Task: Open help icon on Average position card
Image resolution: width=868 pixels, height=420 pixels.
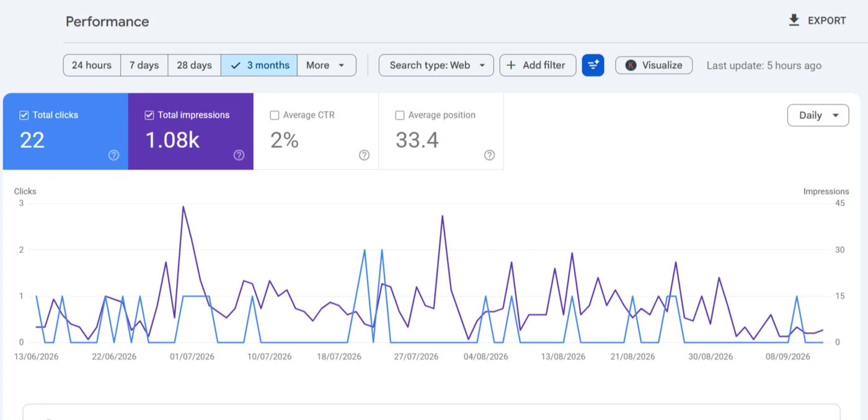Action: pos(489,155)
